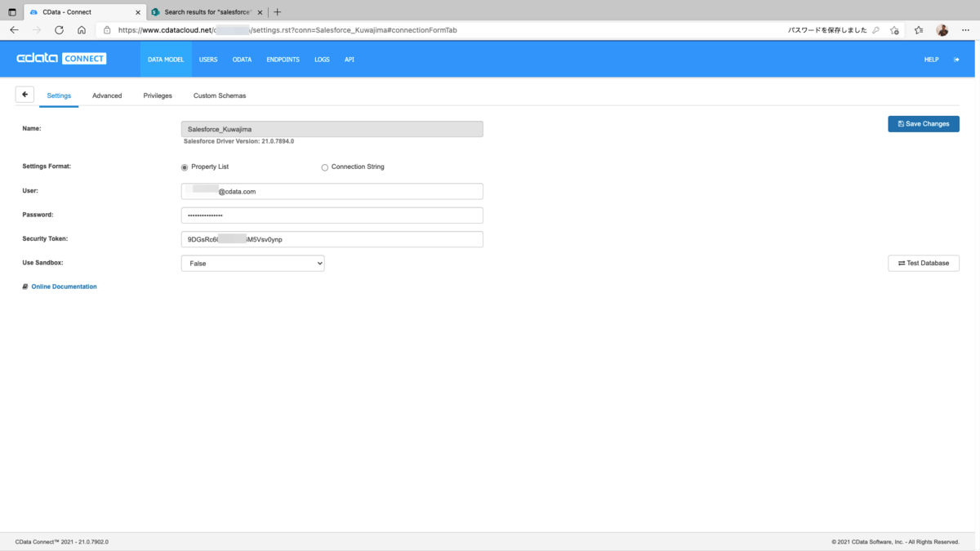Viewport: 980px width, 551px height.
Task: Click the copyright CData Software footer text
Action: click(x=895, y=541)
